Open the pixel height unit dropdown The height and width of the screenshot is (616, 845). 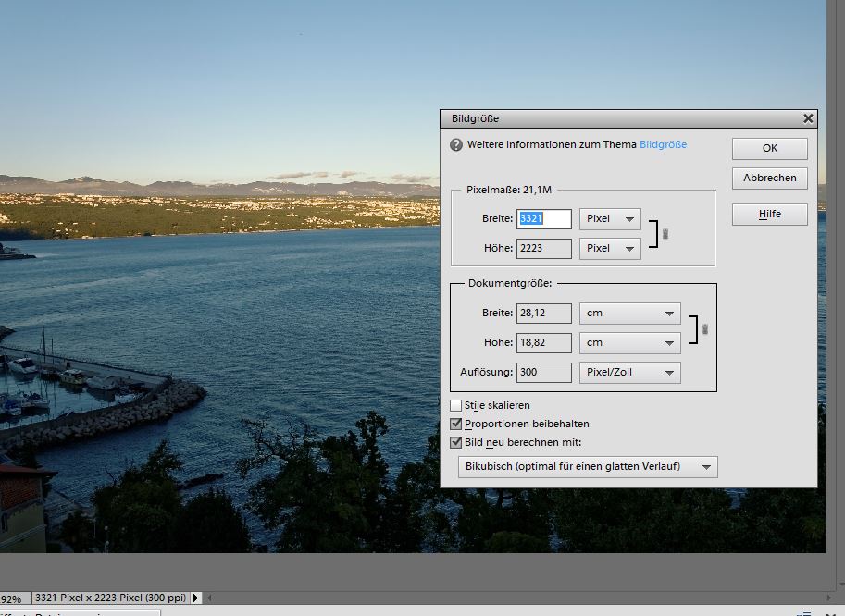610,248
